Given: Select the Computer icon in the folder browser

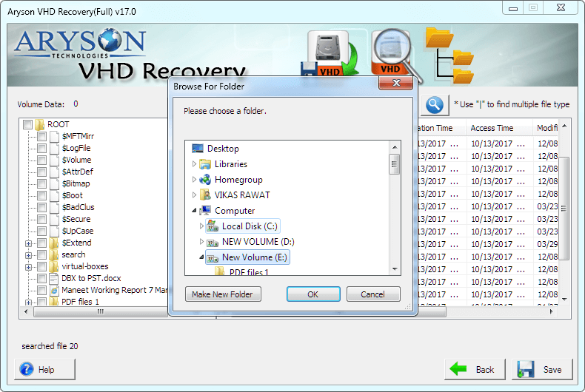Looking at the screenshot, I should [x=205, y=211].
